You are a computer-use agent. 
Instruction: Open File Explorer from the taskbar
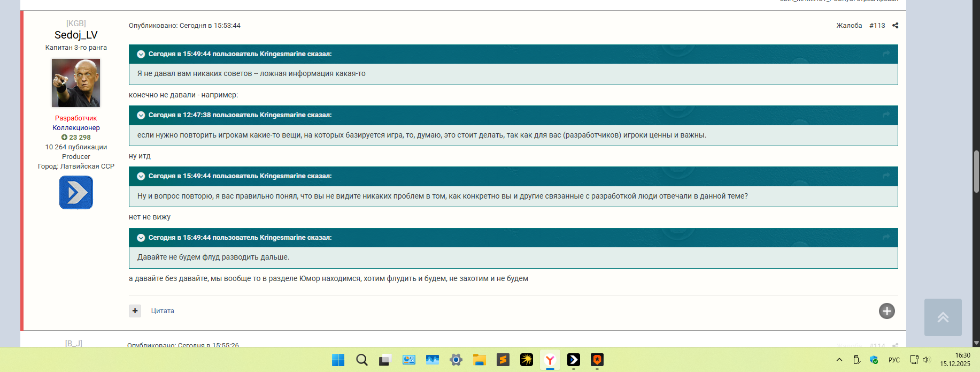479,360
